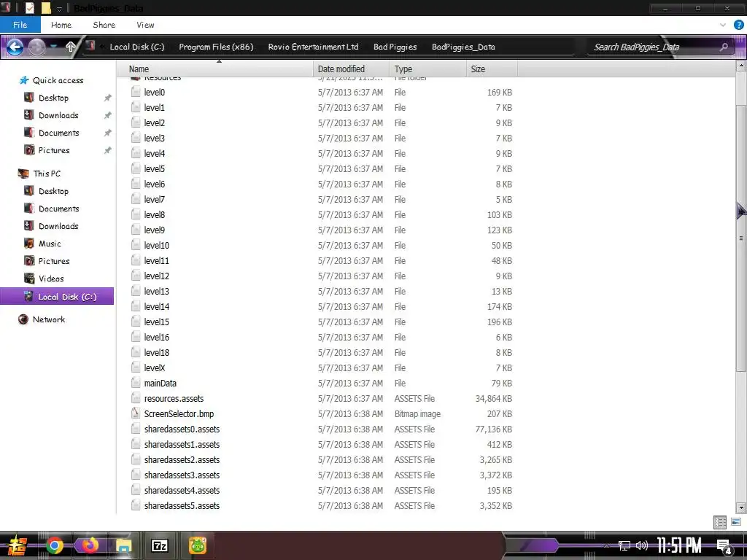747x560 pixels.
Task: Launch Google Chrome from taskbar
Action: 54,545
